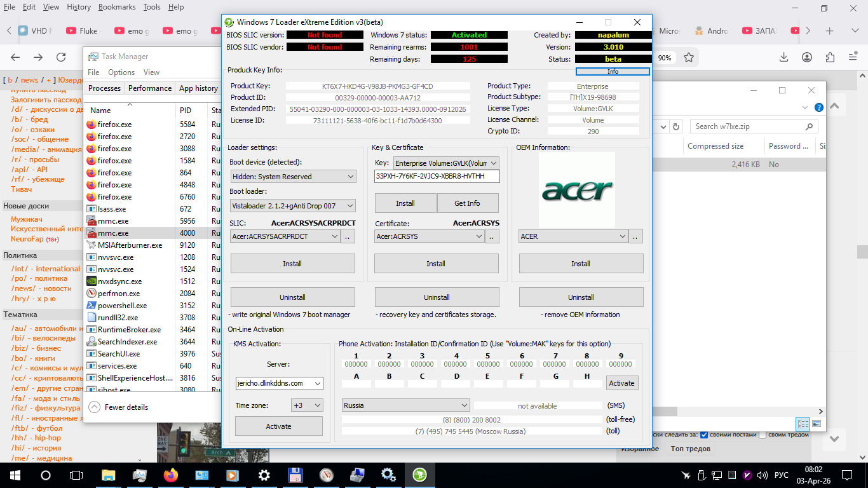Viewport: 868px width, 488px height.
Task: Open the Firefox Tools menu
Action: click(x=152, y=7)
